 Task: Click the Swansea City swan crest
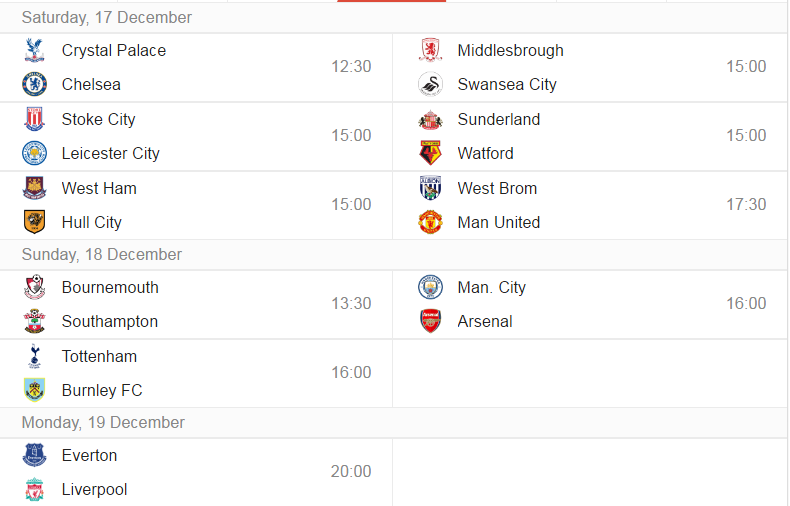click(430, 84)
